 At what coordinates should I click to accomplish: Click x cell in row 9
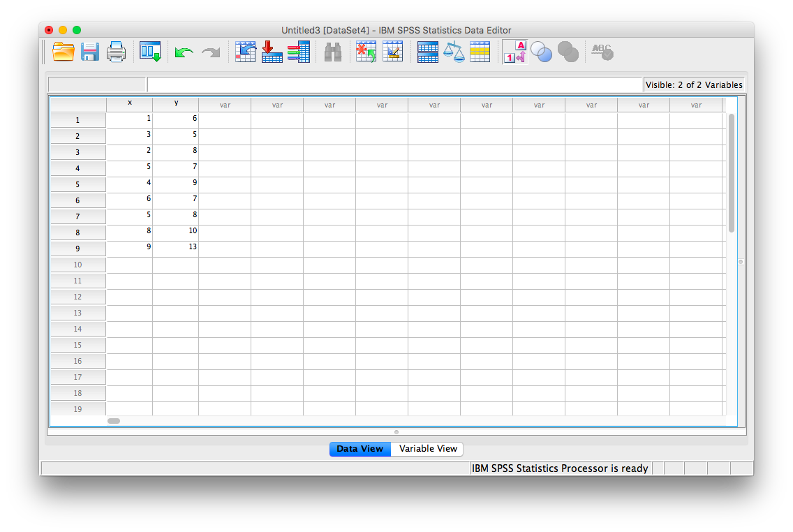[129, 249]
